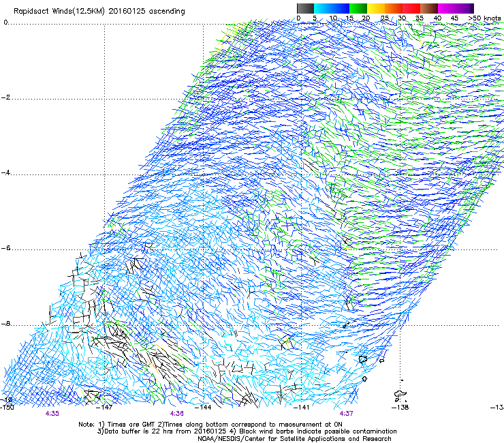Click the '-8' latitude axis label
Screen dimensions: 504x443
6,323
